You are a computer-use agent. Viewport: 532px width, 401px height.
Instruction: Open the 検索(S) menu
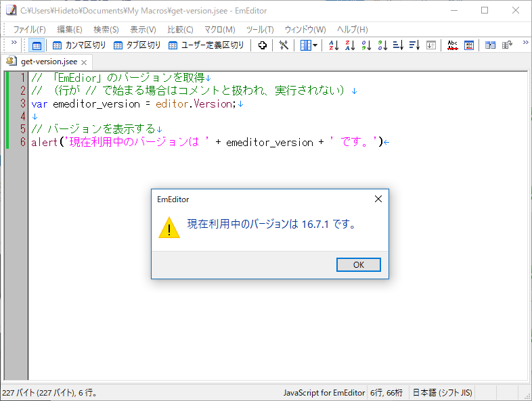point(106,30)
